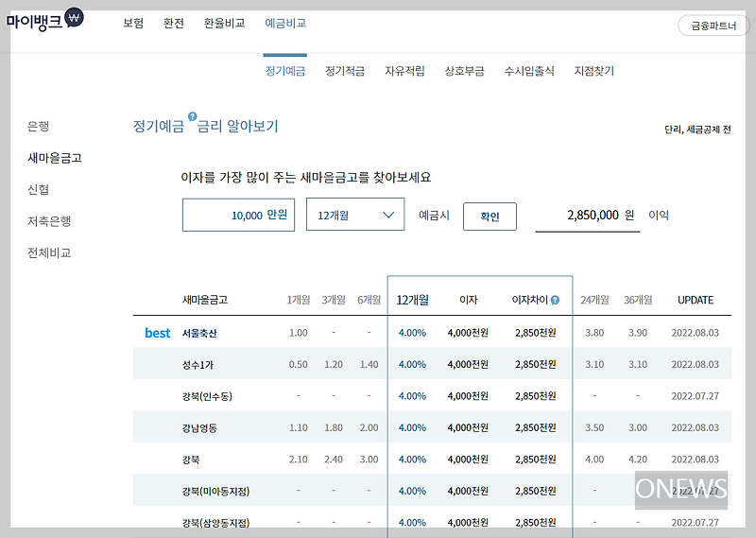This screenshot has height=538, width=756.
Task: Open the 환율비교 menu
Action: 224,23
